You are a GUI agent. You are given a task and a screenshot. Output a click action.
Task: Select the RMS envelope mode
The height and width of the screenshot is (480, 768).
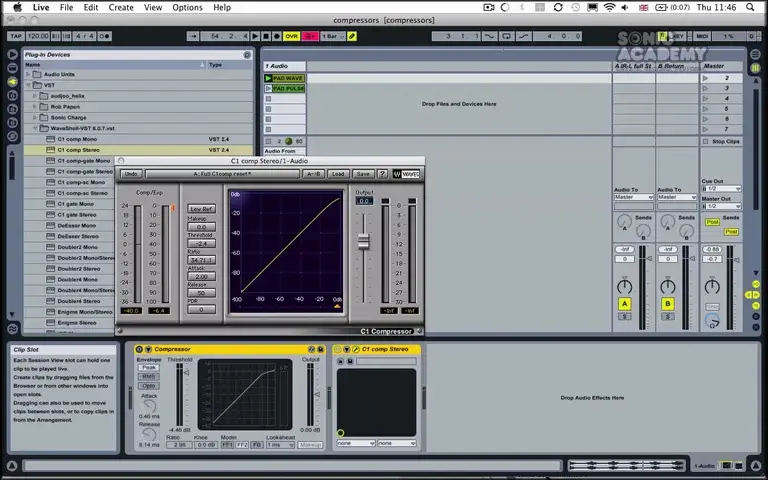point(149,377)
